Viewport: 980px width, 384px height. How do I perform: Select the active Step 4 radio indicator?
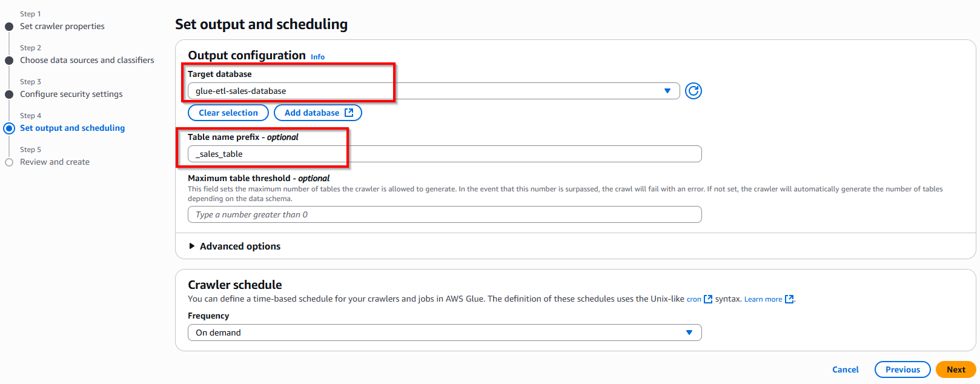(x=9, y=128)
